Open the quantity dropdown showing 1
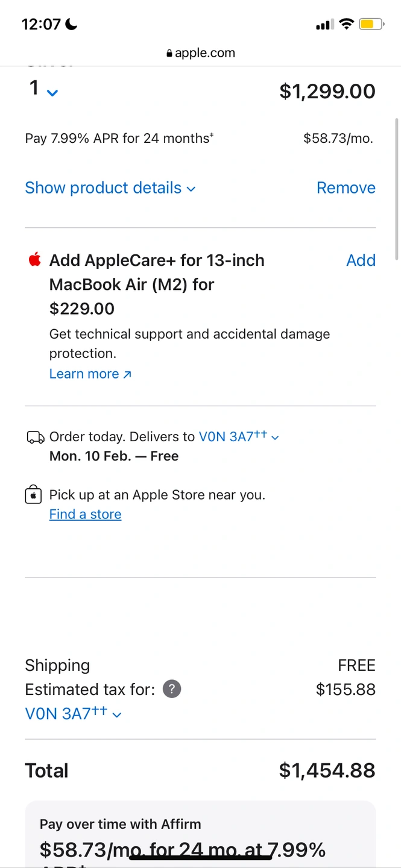 coord(43,90)
